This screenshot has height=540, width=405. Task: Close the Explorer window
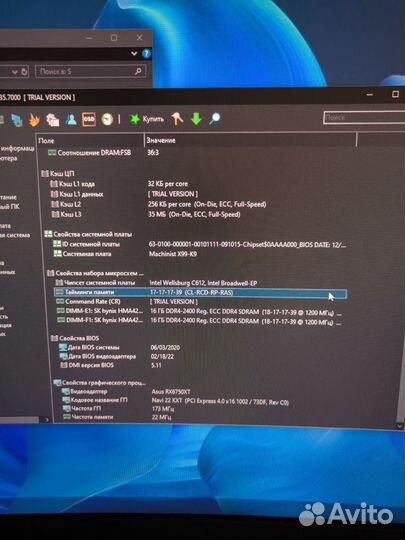(139, 38)
